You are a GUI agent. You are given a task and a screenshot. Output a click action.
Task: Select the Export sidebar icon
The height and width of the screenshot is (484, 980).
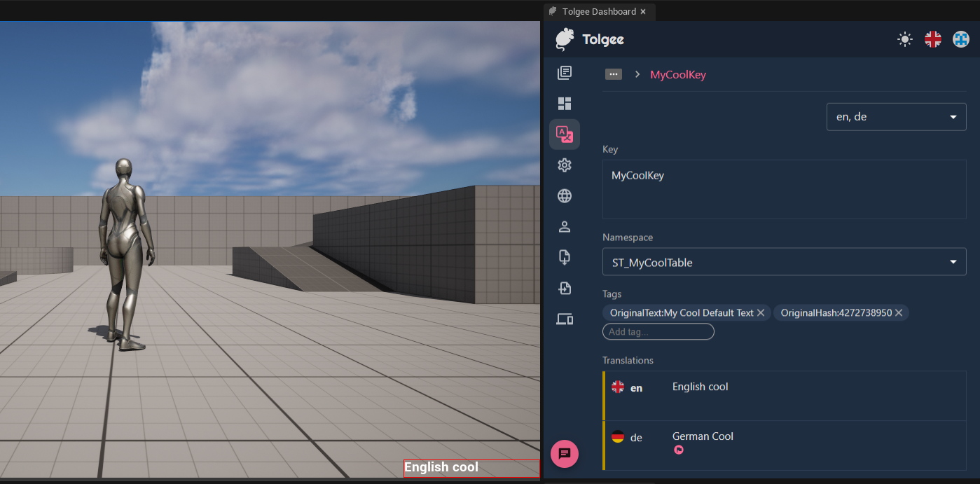pyautogui.click(x=565, y=288)
